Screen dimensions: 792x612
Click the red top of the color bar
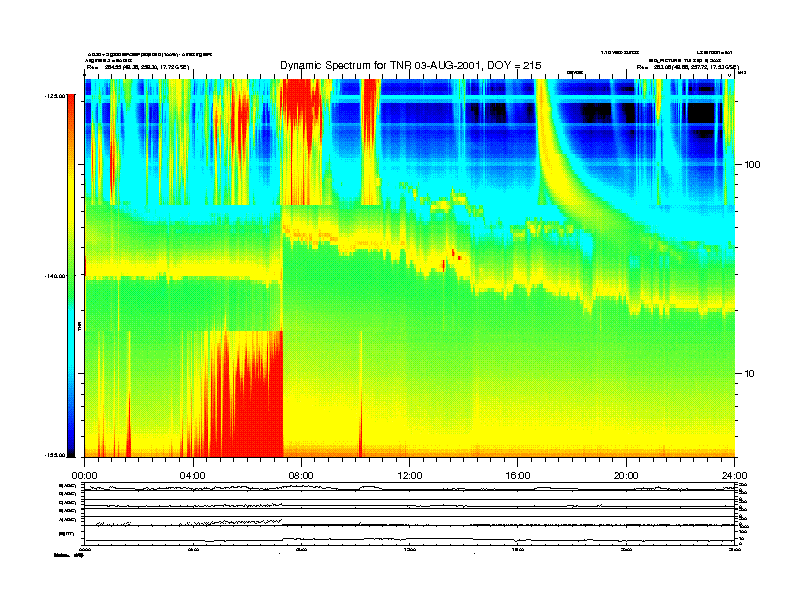click(x=71, y=104)
